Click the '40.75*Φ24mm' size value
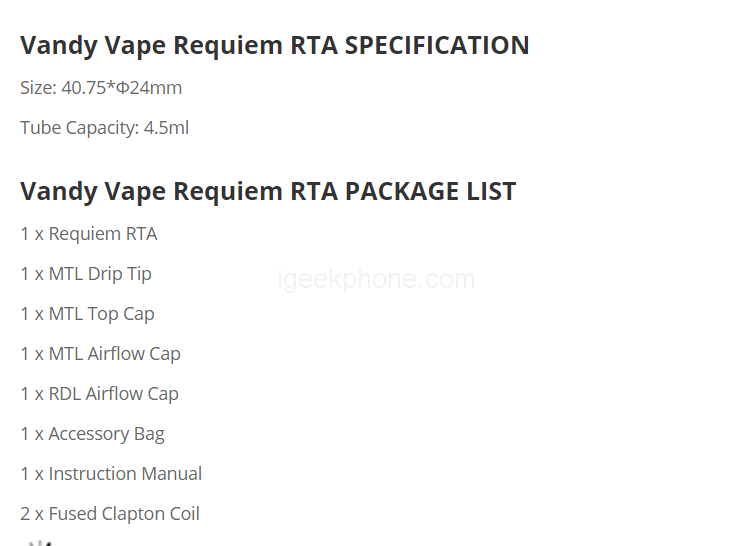The height and width of the screenshot is (546, 738). coord(122,88)
